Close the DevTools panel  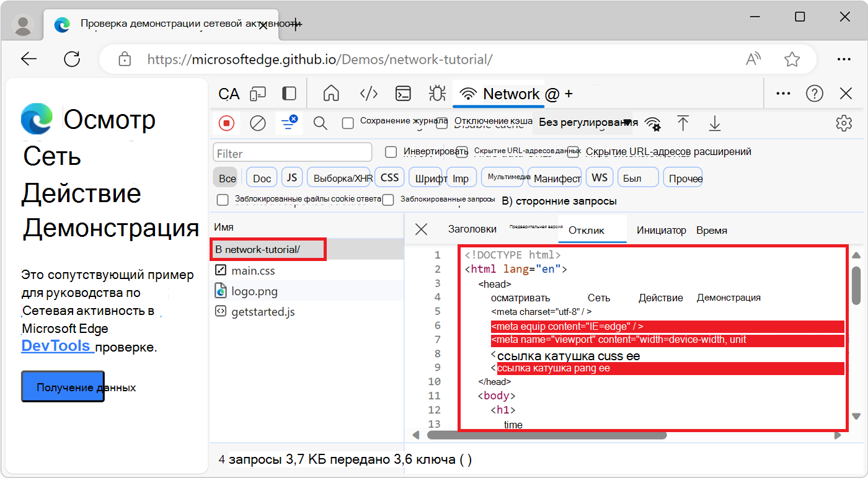click(846, 94)
